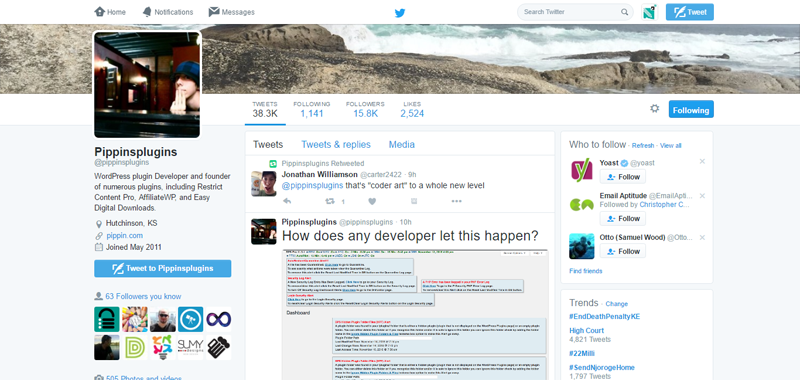Screen dimensions: 800x380
Task: Open Jonathan Williamson's avatar
Action: pos(264,184)
